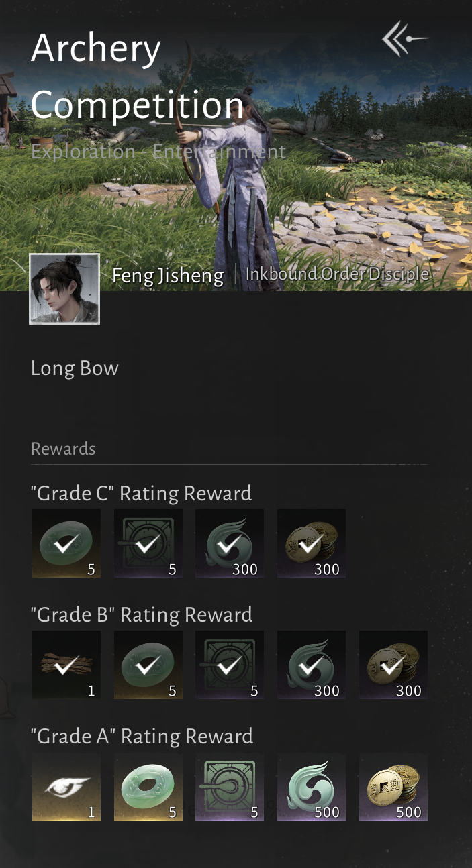
Task: Click the Archery Competition title
Action: tap(138, 77)
